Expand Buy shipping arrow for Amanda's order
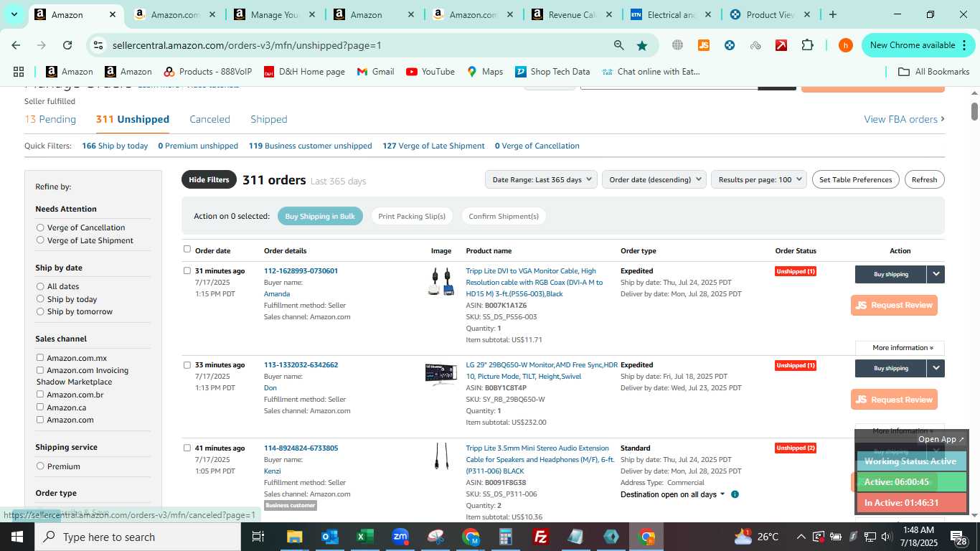The width and height of the screenshot is (980, 551). 936,274
